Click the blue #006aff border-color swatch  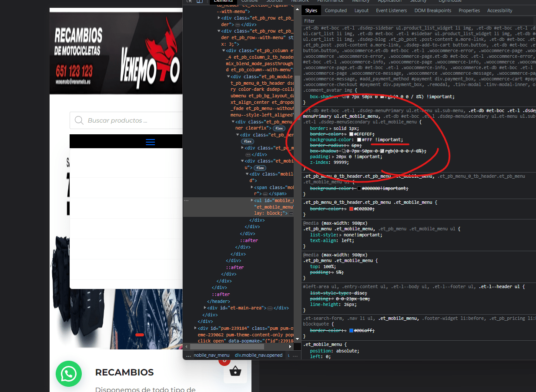tap(352, 331)
